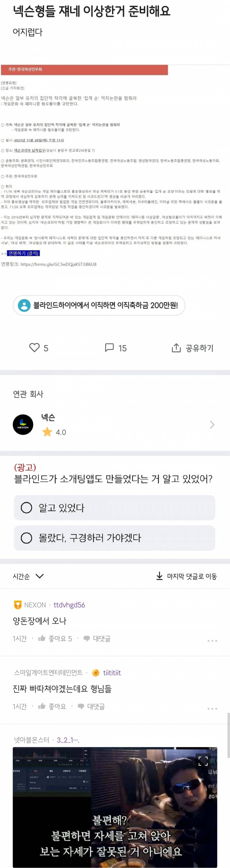Open overflow menu on 스마일게이트엔터테인먼트 comment
Viewport: 230px width, 868px height.
coord(212,708)
